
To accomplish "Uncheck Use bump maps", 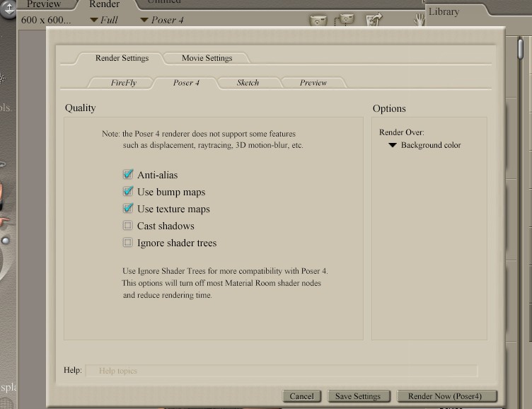I will pyautogui.click(x=128, y=192).
